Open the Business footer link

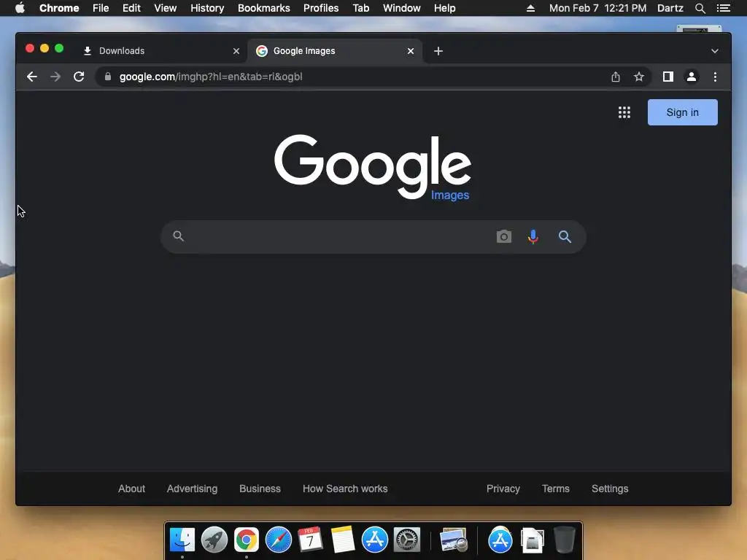[260, 489]
